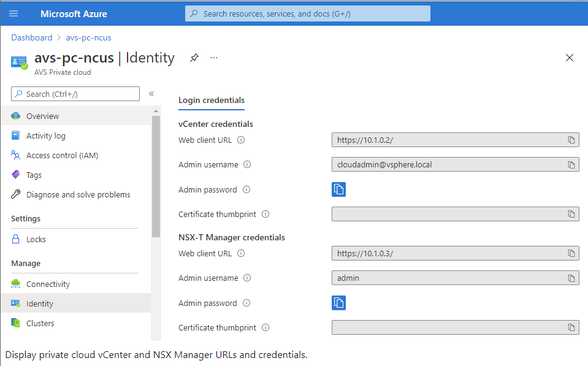Copy the NSX-T admin password
588x366 pixels.
tap(338, 303)
